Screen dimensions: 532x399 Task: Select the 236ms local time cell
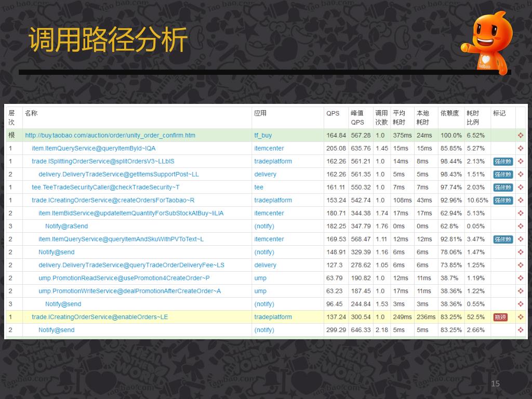[x=426, y=317]
